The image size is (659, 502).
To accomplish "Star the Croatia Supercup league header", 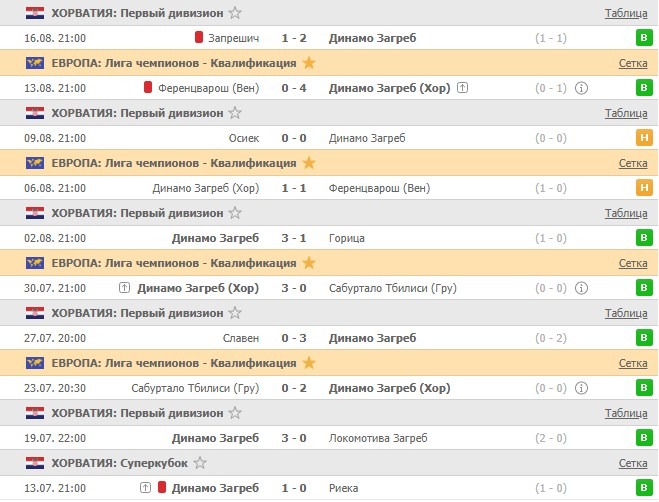I will [200, 463].
